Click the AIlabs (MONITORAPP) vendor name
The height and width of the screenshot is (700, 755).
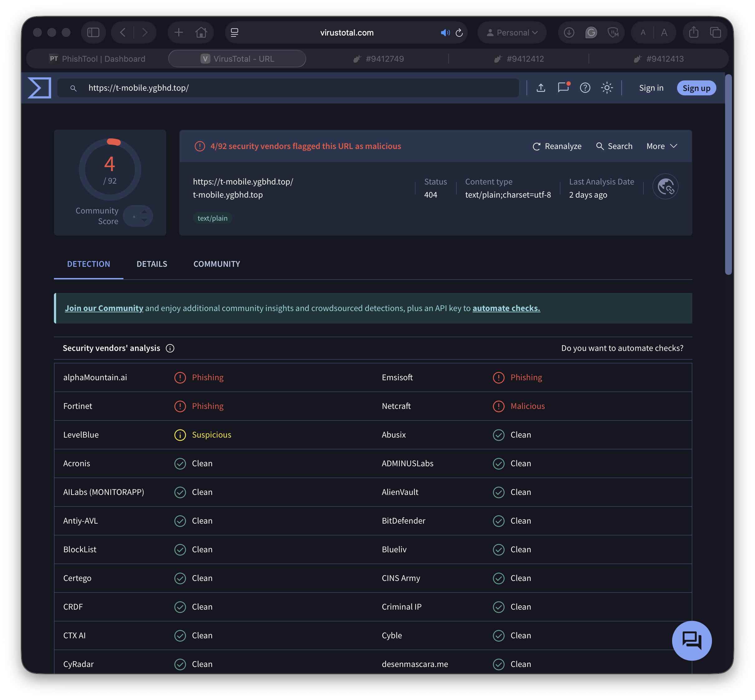pos(103,492)
